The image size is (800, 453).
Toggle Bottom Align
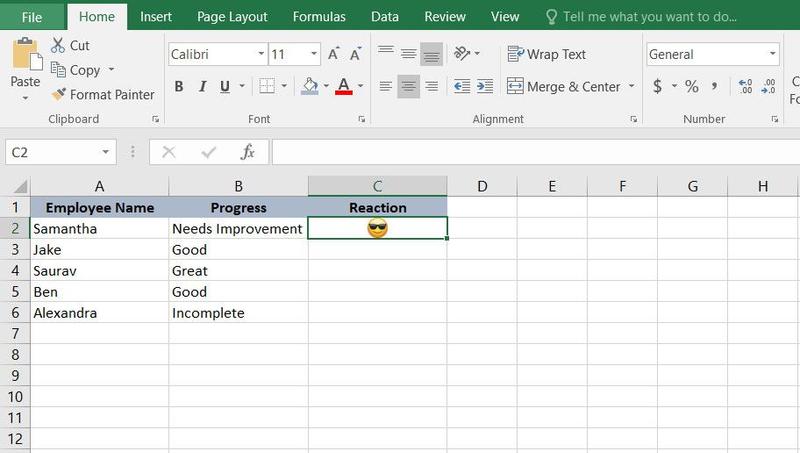[x=432, y=54]
